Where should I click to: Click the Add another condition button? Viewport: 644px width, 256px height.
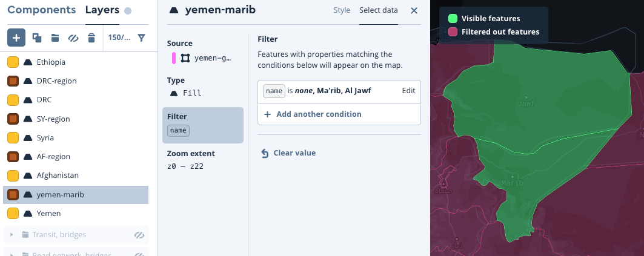click(x=319, y=114)
